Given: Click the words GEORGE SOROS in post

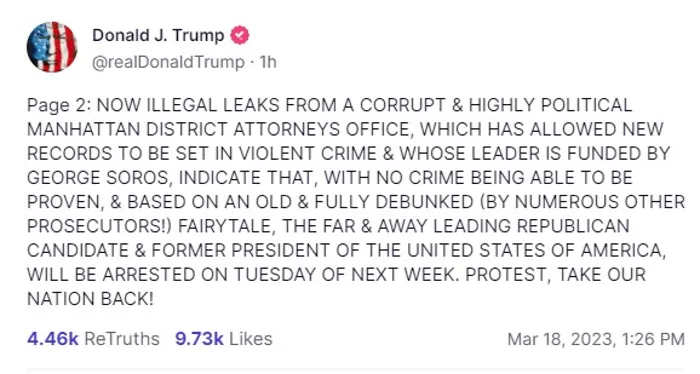Looking at the screenshot, I should point(98,178).
